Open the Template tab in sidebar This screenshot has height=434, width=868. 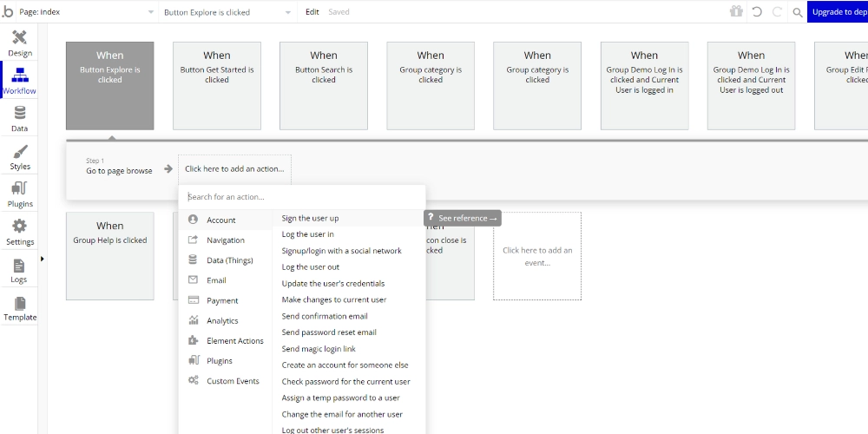19,308
